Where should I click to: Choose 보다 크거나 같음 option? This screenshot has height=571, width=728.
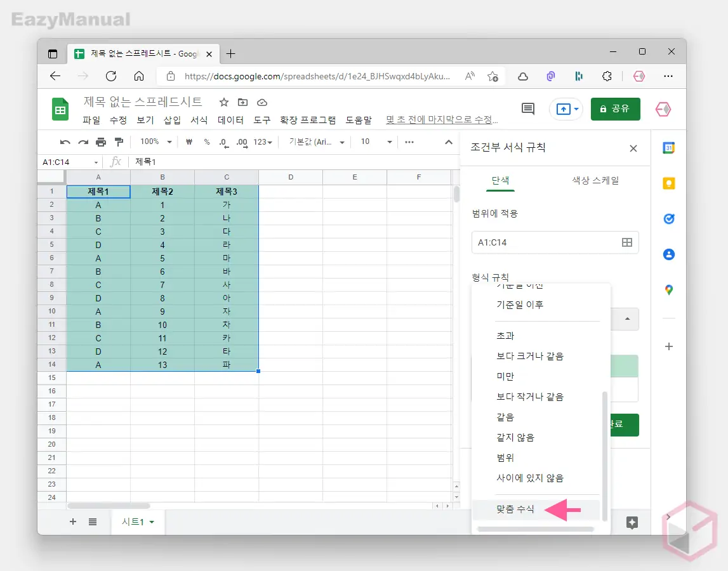[x=530, y=356]
